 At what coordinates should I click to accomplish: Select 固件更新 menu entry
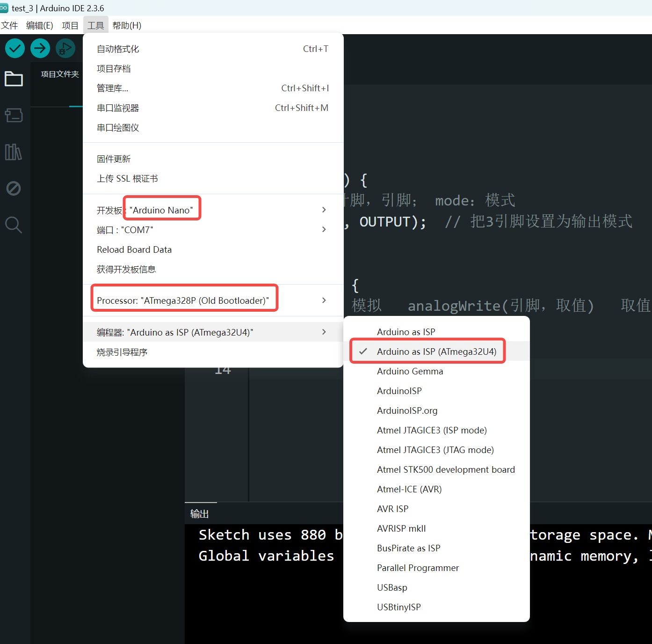(x=213, y=159)
